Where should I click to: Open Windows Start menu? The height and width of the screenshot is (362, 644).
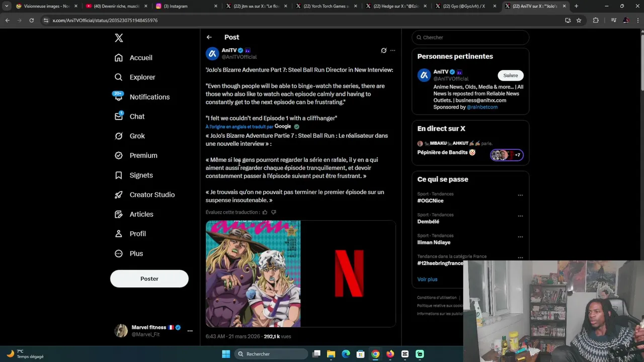point(226,354)
